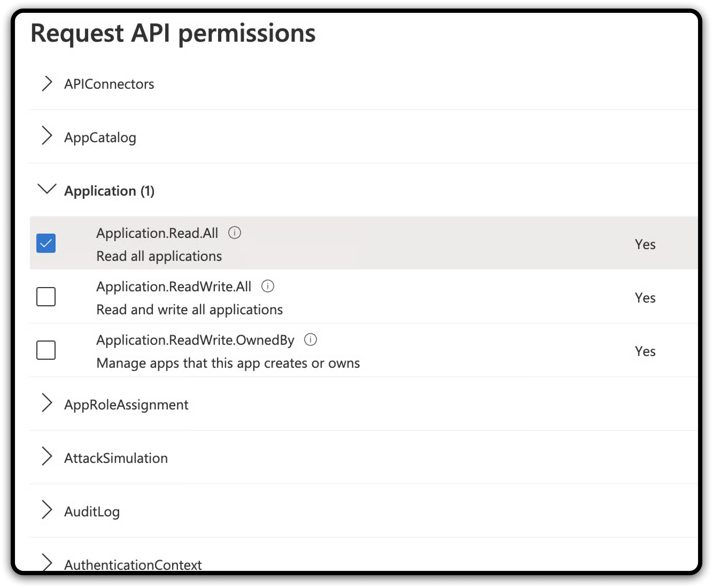Click the AttackSimulation group label
Viewport: 713px width, 588px height.
(116, 458)
